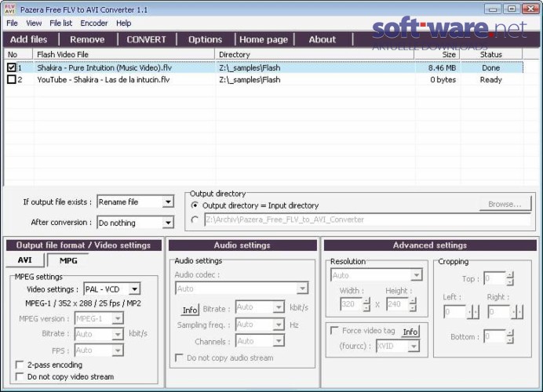Open the File list menu
The image size is (543, 392).
61,24
